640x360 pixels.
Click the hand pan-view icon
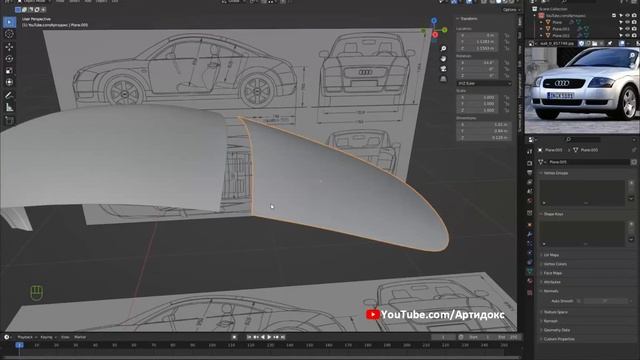[443, 59]
